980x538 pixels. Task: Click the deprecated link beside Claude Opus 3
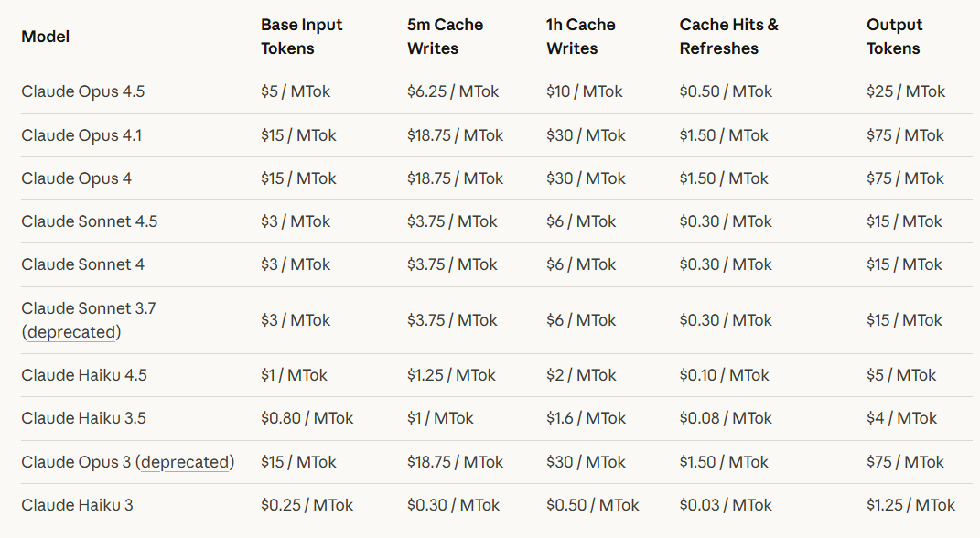point(185,462)
